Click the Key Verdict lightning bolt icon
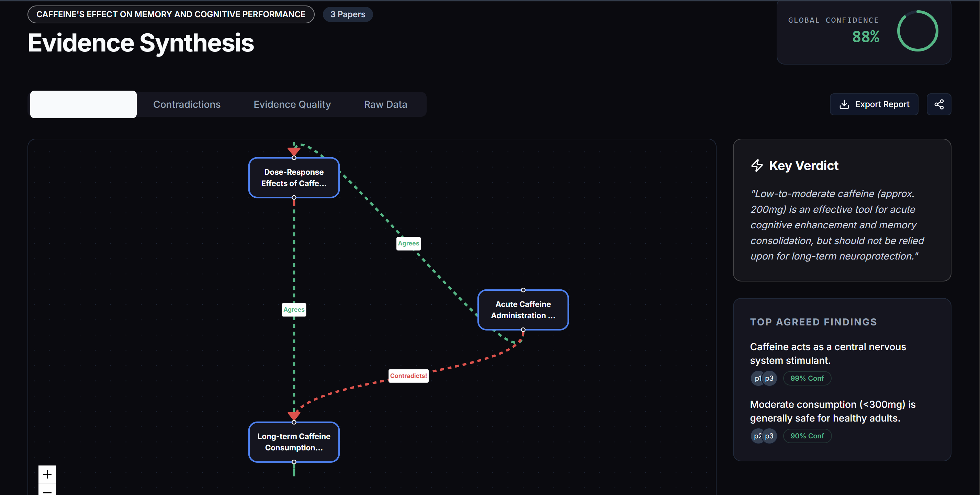The width and height of the screenshot is (980, 495). click(757, 165)
